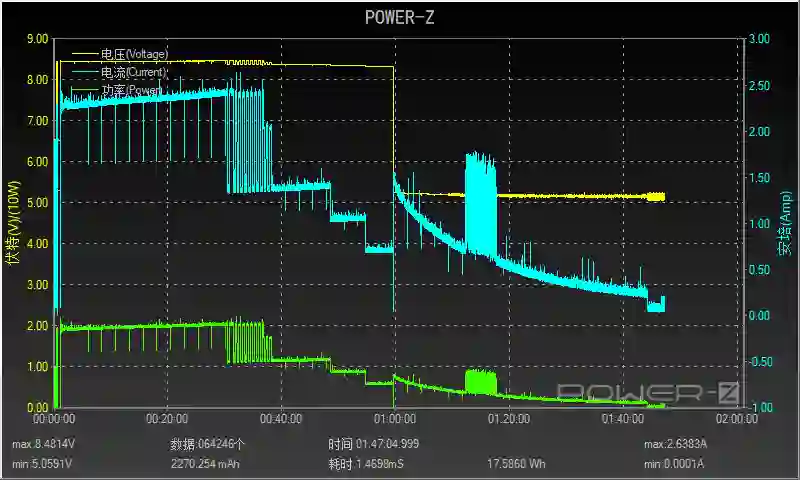This screenshot has width=800, height=480.
Task: Click the max:8.4814V voltage reading
Action: click(x=43, y=444)
